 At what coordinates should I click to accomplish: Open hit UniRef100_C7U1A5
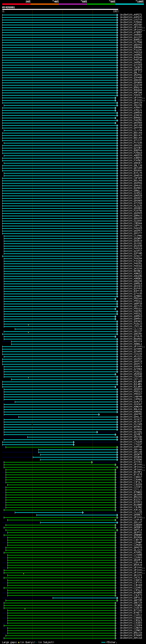tap(131, 442)
